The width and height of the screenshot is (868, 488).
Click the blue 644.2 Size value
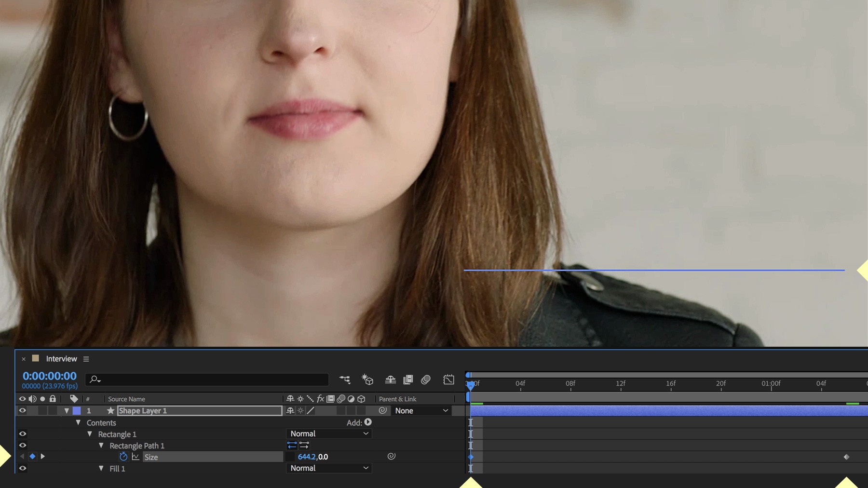(x=308, y=457)
